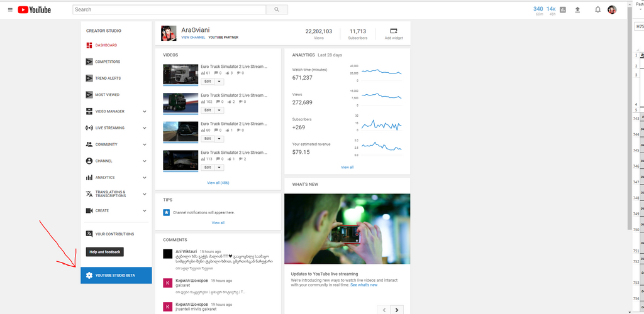Open the notifications bell
This screenshot has height=314, width=644.
(597, 10)
